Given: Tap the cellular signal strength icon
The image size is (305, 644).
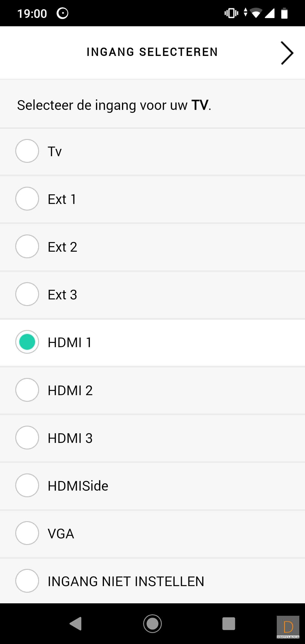Looking at the screenshot, I should (x=270, y=13).
